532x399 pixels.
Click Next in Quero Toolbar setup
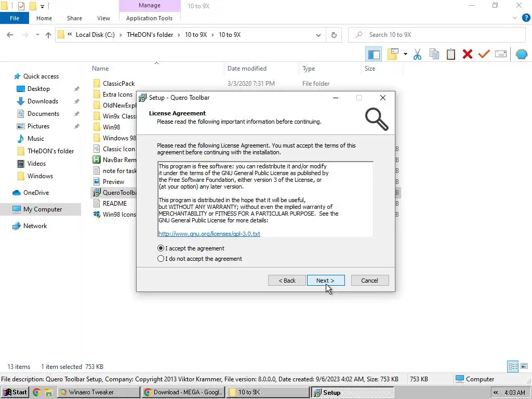tap(326, 281)
